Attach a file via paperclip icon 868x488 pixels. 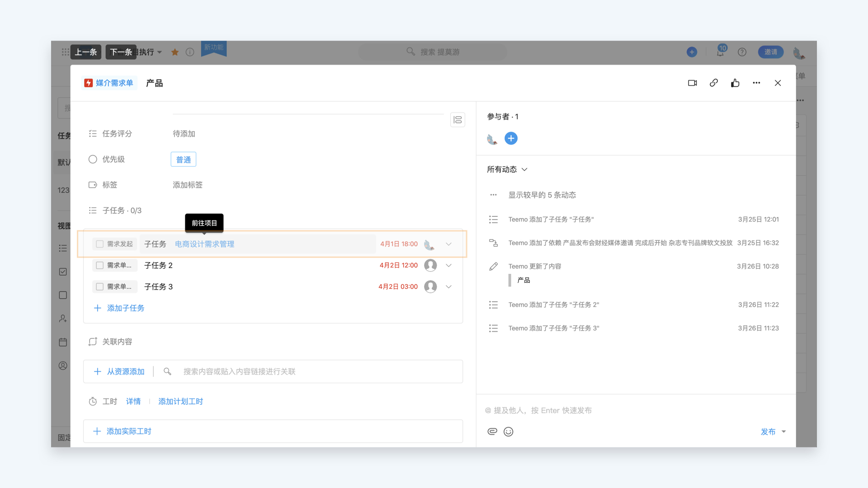click(x=492, y=432)
